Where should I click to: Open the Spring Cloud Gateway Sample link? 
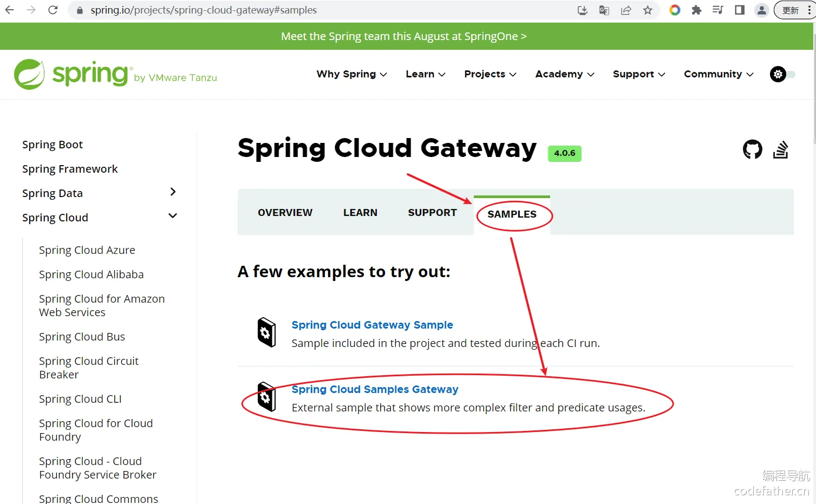[x=373, y=325]
